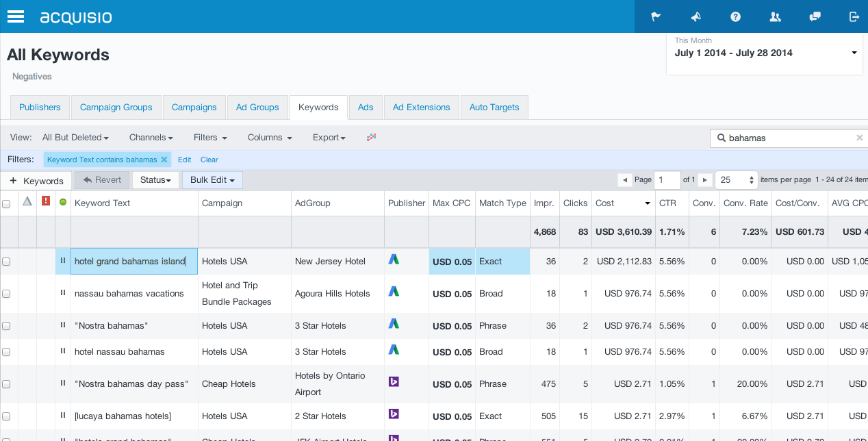The image size is (868, 441).
Task: Click pause icon for hotel nassau bahamas
Action: point(63,351)
